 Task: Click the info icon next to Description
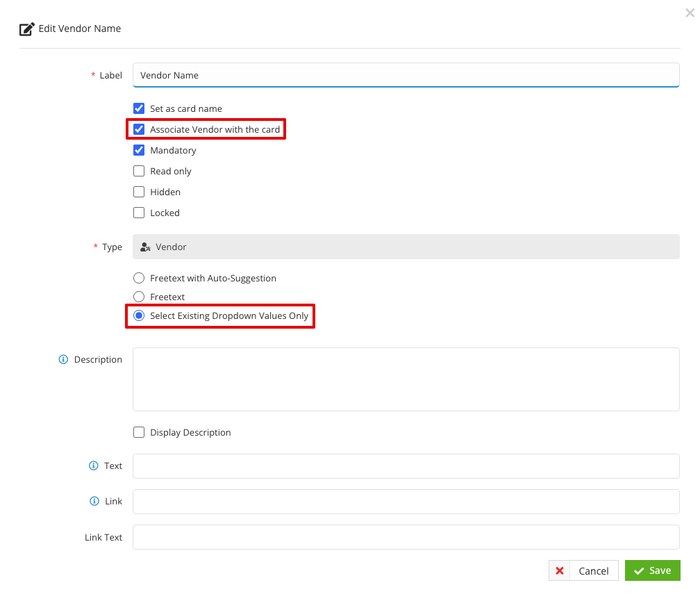click(x=63, y=359)
